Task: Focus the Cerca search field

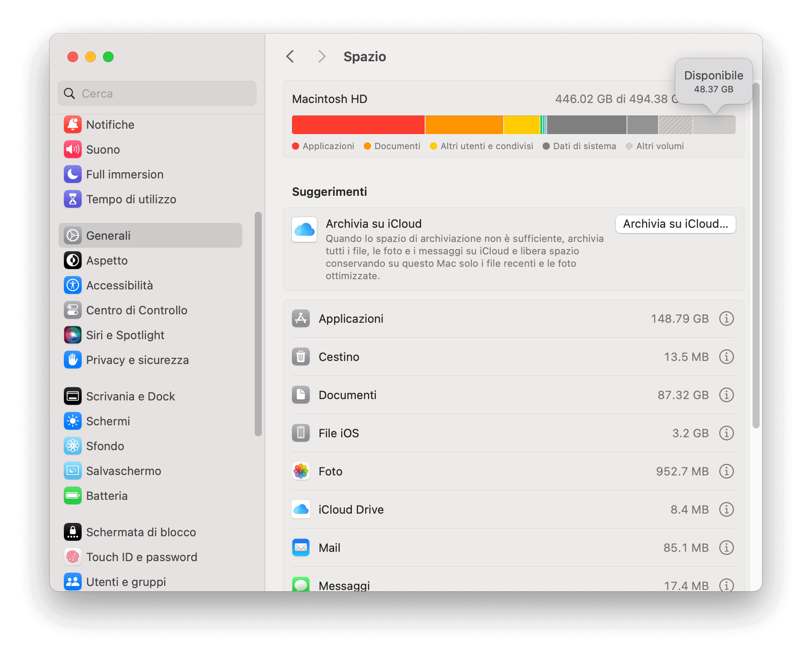Action: point(157,94)
